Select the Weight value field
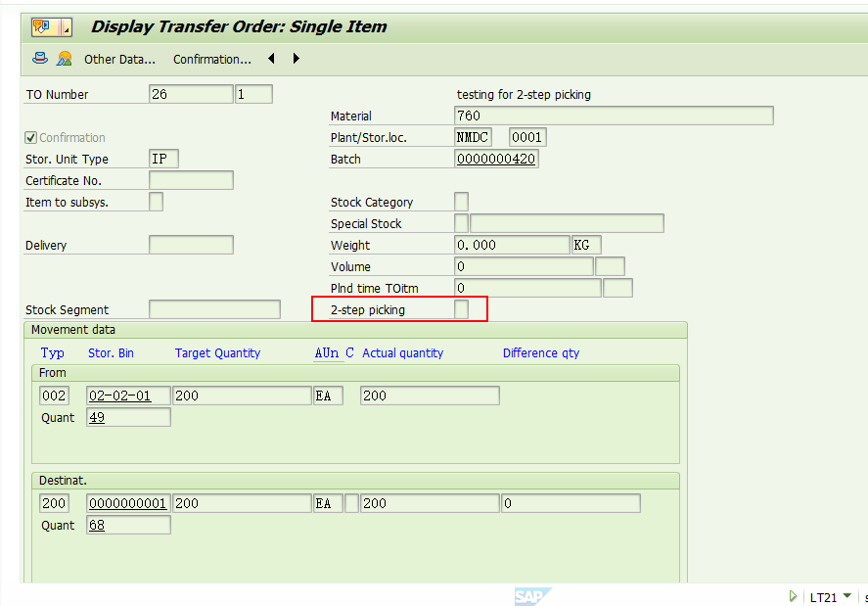The image size is (868, 606). (x=509, y=244)
